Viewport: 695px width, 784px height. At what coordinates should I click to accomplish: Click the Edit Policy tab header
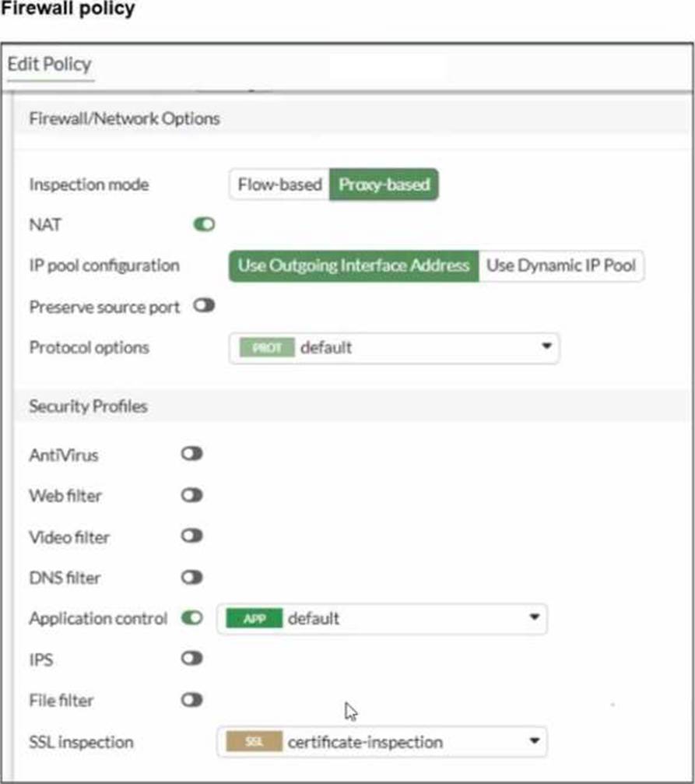(x=49, y=65)
